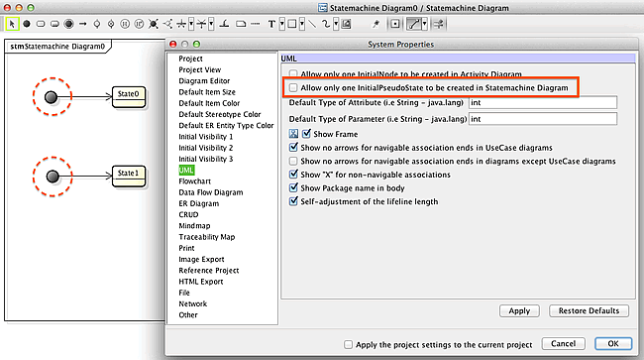Confirm settings with OK button
The width and height of the screenshot is (644, 360).
[613, 343]
